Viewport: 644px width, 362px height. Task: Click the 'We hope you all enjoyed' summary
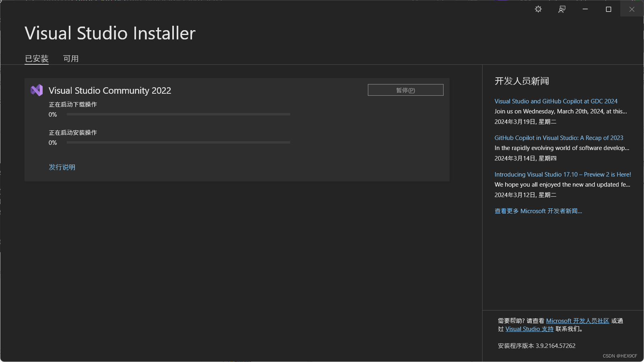562,185
